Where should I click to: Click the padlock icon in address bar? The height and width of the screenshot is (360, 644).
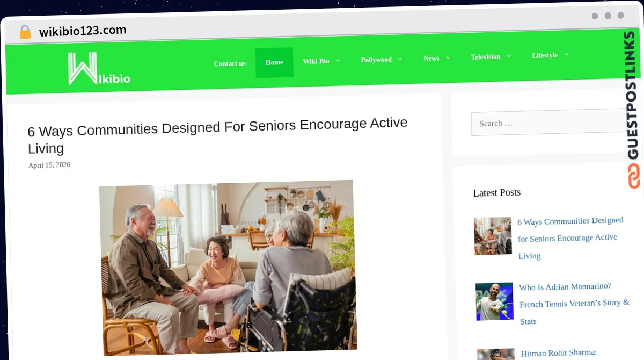point(25,32)
